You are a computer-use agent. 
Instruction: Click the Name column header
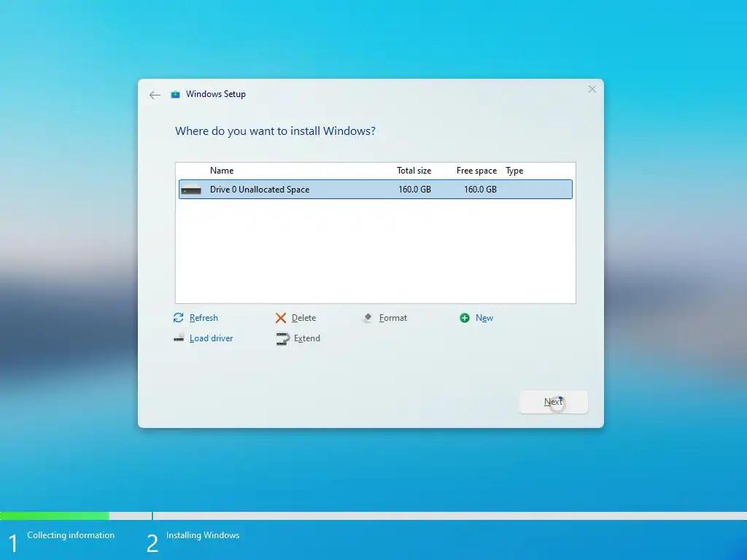tap(222, 171)
